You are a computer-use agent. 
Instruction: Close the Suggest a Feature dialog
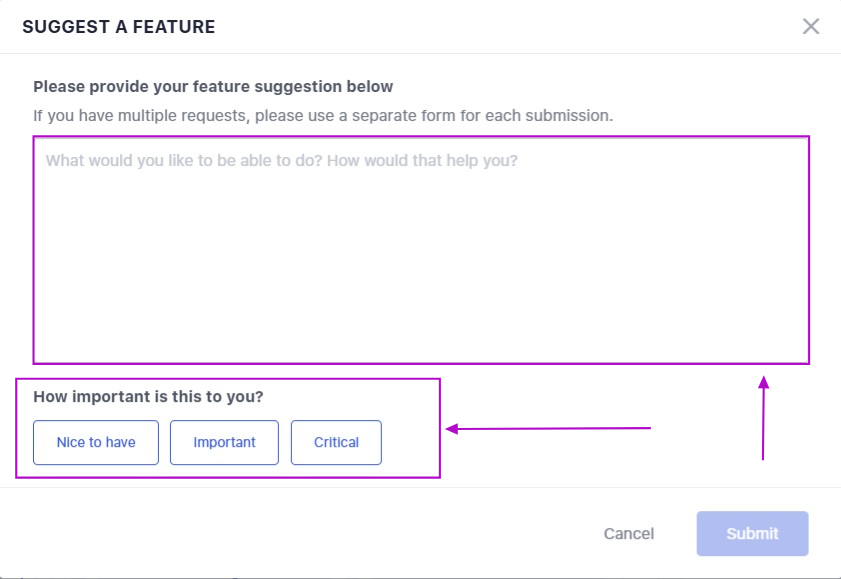point(811,27)
